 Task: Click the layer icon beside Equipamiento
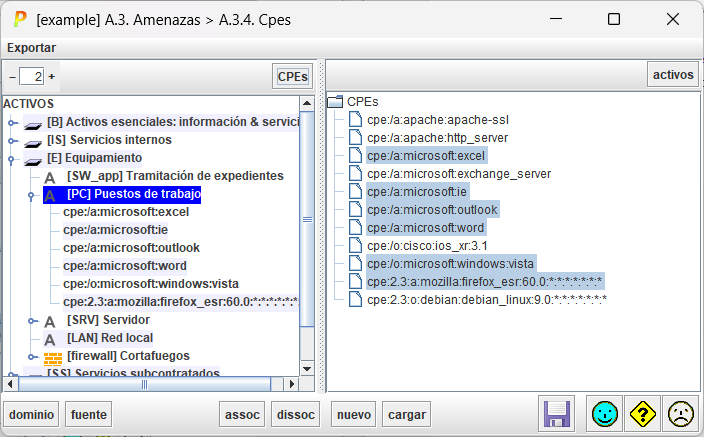pyautogui.click(x=33, y=160)
